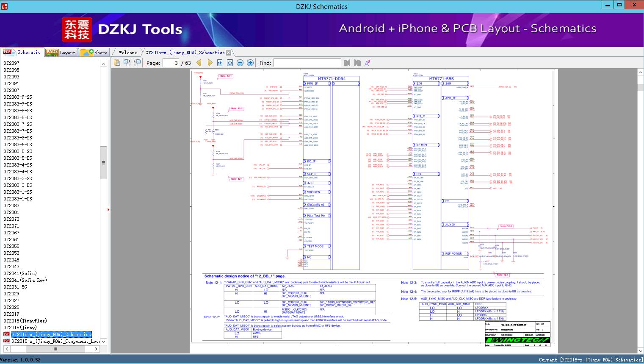Select XT2073 in the model list
This screenshot has height=364, width=644.
(x=12, y=219)
